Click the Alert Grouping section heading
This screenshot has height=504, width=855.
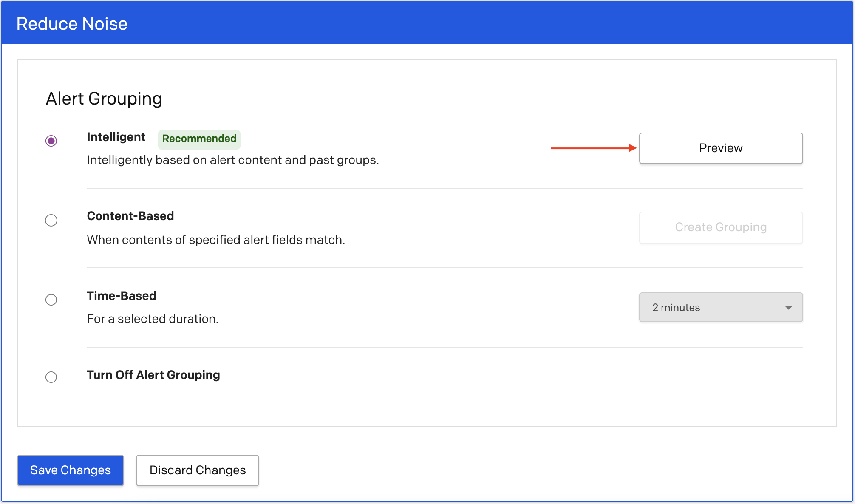[x=104, y=99]
